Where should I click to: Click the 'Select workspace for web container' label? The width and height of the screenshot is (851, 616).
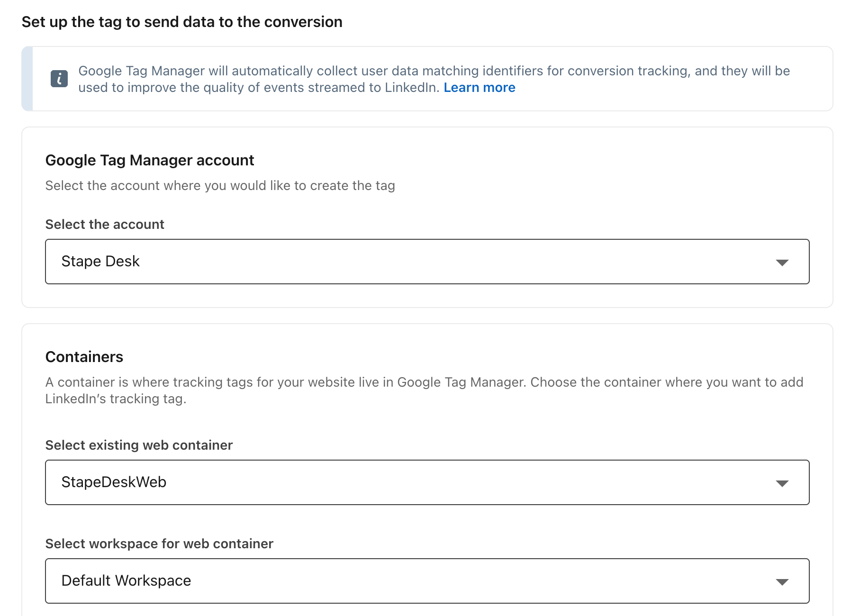pos(159,544)
